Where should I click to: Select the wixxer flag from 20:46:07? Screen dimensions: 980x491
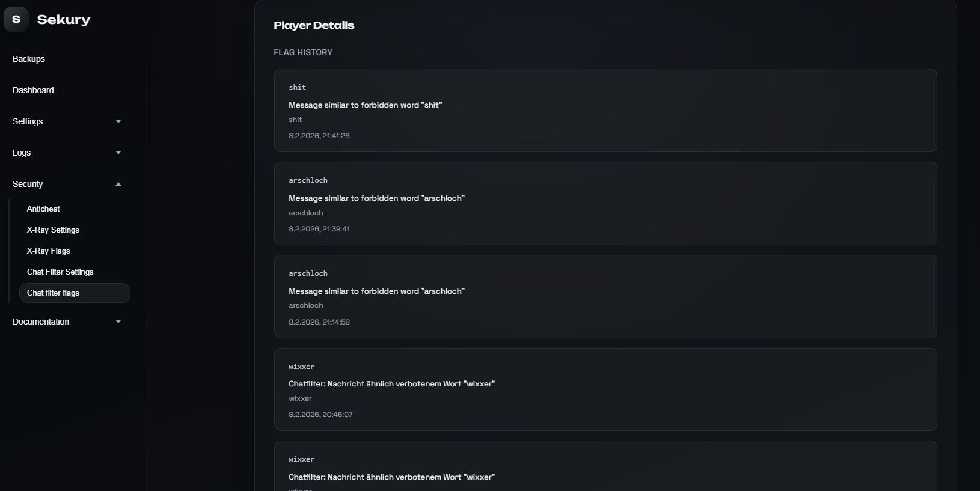(605, 389)
